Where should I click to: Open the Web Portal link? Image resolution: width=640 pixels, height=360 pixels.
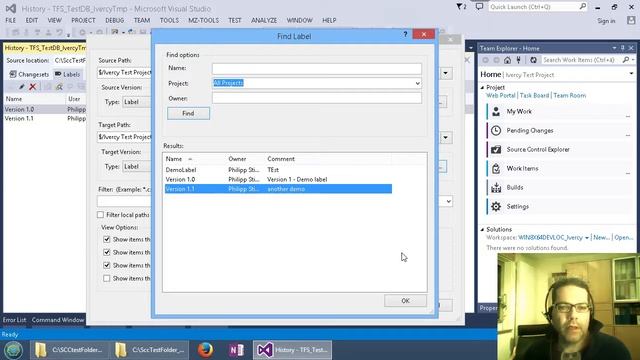pos(501,96)
